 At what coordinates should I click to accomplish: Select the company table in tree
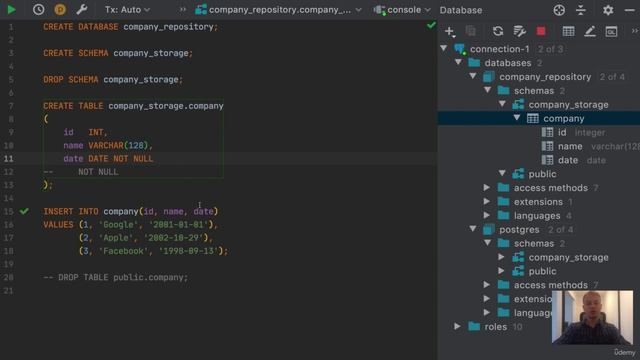pos(564,118)
